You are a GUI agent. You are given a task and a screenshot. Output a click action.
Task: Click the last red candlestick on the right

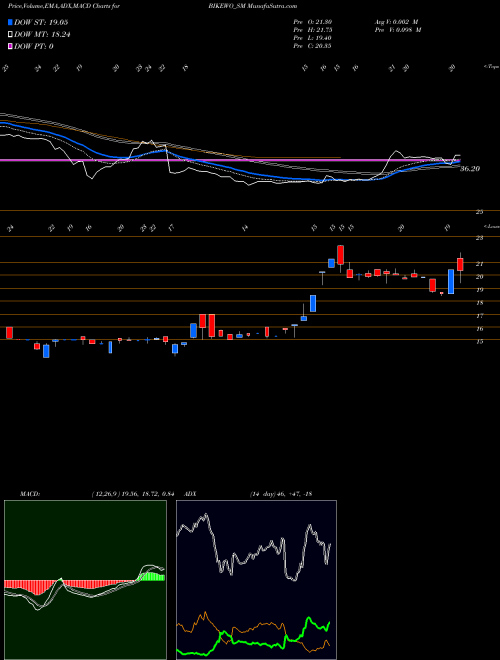point(460,264)
